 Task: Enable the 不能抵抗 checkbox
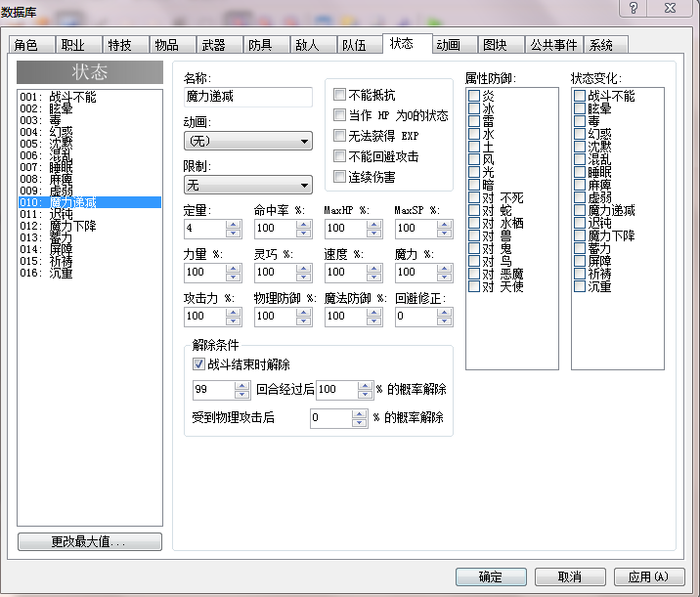(x=339, y=95)
